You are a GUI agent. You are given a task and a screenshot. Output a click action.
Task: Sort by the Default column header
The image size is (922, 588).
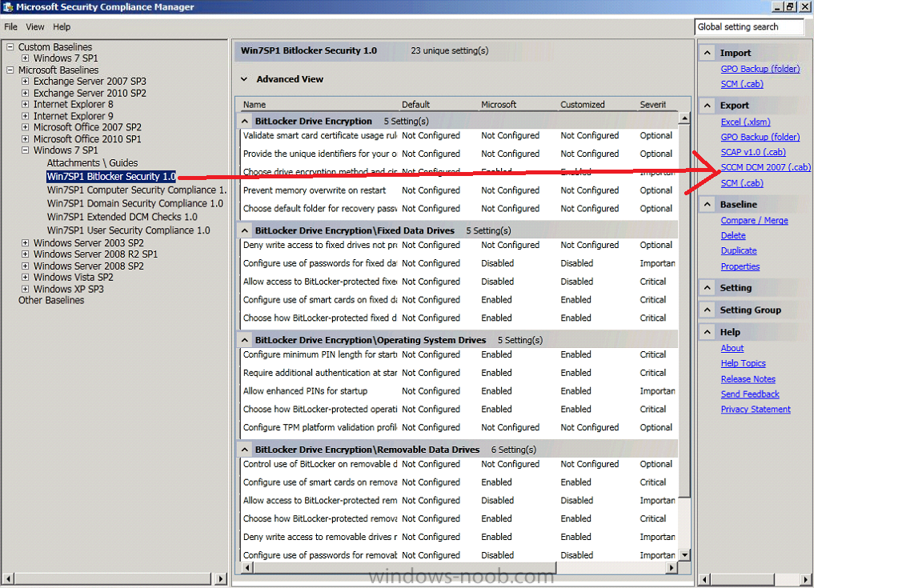[x=415, y=105]
